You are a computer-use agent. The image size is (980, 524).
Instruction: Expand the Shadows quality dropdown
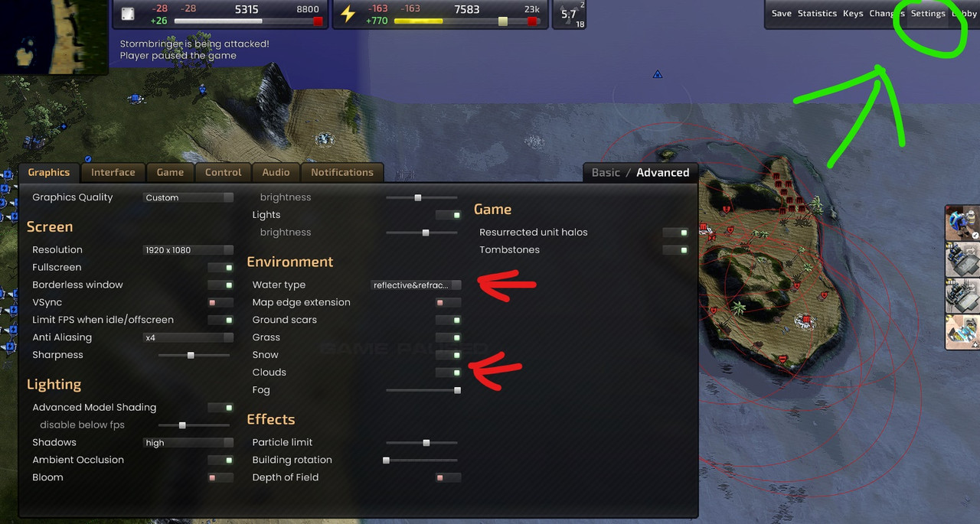(188, 442)
